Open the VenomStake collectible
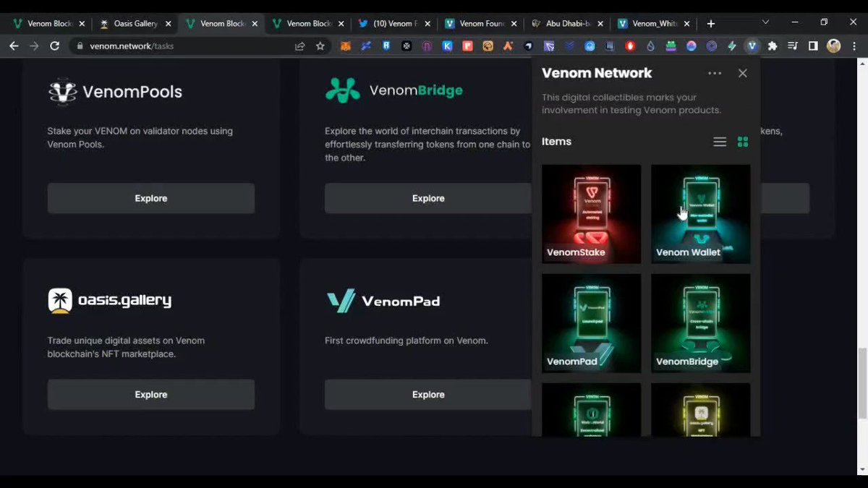Image resolution: width=868 pixels, height=488 pixels. [591, 214]
